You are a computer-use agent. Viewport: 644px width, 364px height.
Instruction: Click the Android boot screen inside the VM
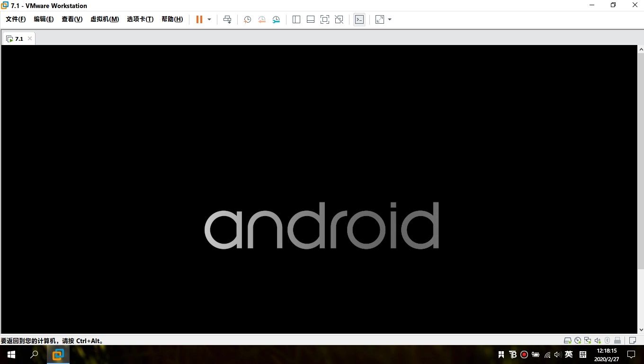[319, 190]
